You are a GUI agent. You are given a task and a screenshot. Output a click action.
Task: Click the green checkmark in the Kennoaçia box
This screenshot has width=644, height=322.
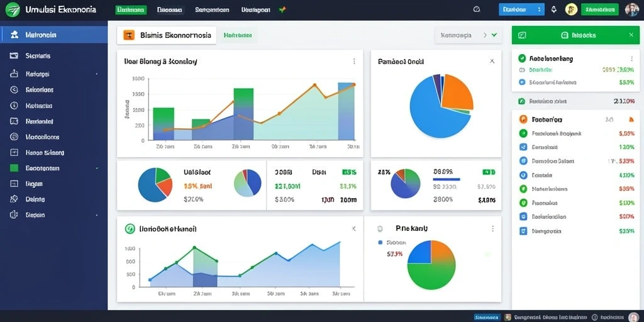tap(494, 35)
